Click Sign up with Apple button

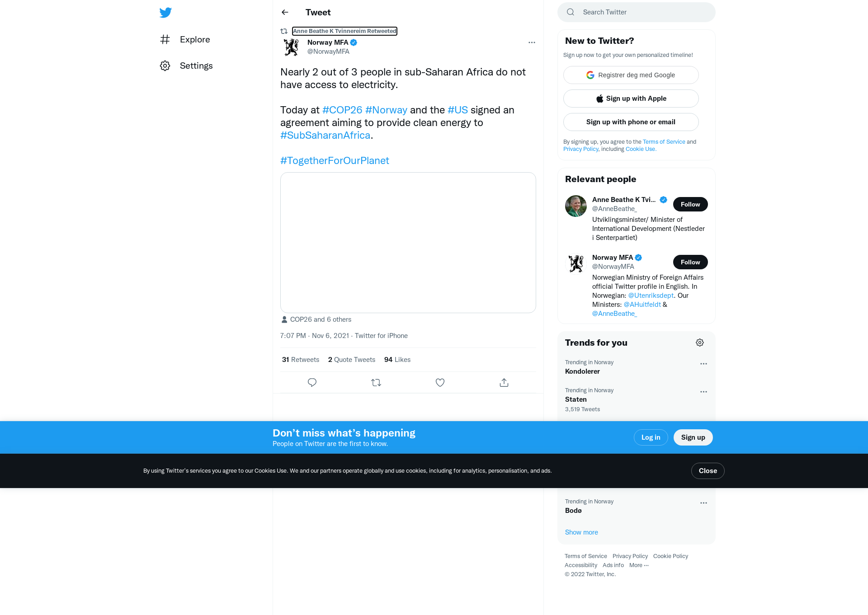coord(631,99)
